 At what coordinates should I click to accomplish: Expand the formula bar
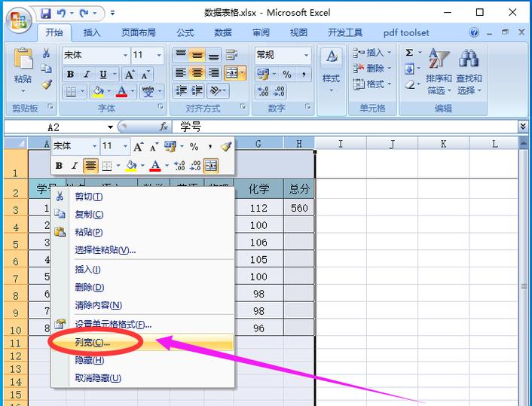coord(523,127)
